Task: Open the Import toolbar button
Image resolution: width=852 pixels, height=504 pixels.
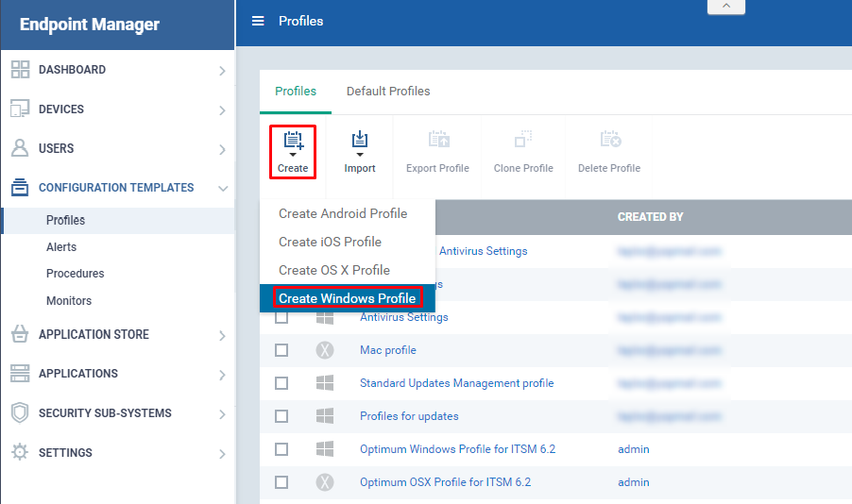Action: point(360,152)
